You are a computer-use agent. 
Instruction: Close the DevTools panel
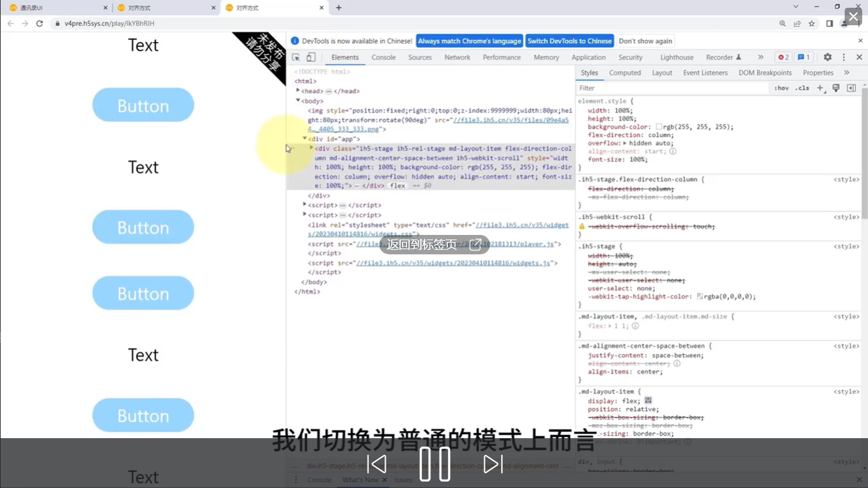(859, 57)
